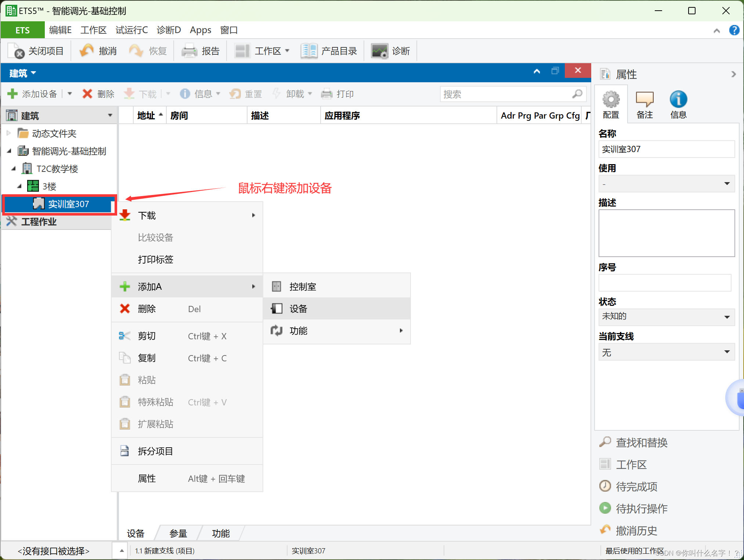Viewport: 744px width, 560px height.
Task: Open the 产品目录 catalog icon
Action: coord(309,51)
